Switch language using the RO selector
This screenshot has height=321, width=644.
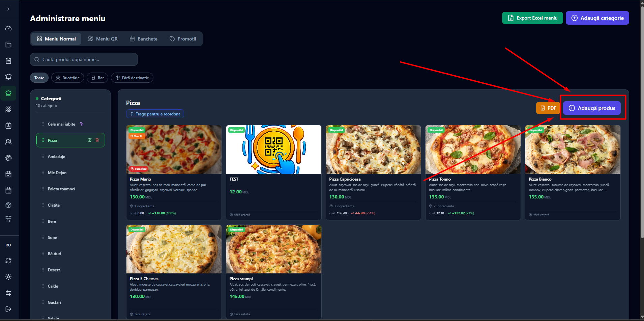[x=8, y=245]
